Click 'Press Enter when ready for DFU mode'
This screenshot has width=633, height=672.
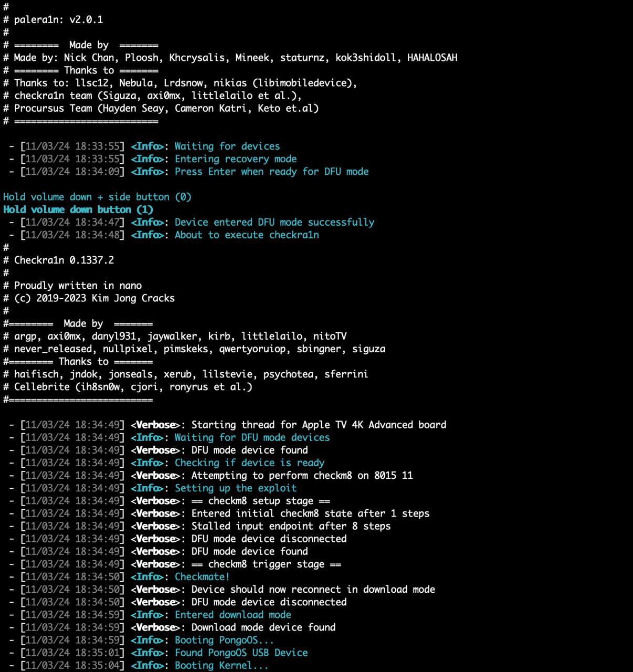(271, 172)
